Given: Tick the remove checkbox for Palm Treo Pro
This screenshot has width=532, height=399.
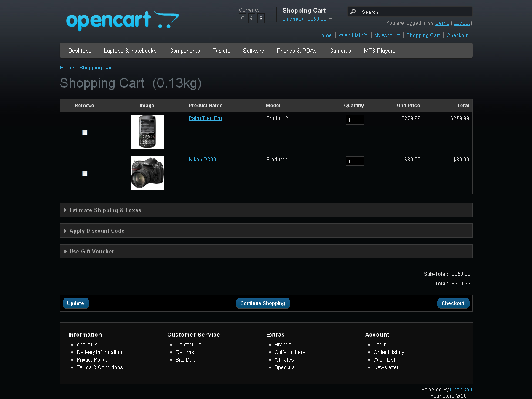Looking at the screenshot, I should pyautogui.click(x=85, y=133).
